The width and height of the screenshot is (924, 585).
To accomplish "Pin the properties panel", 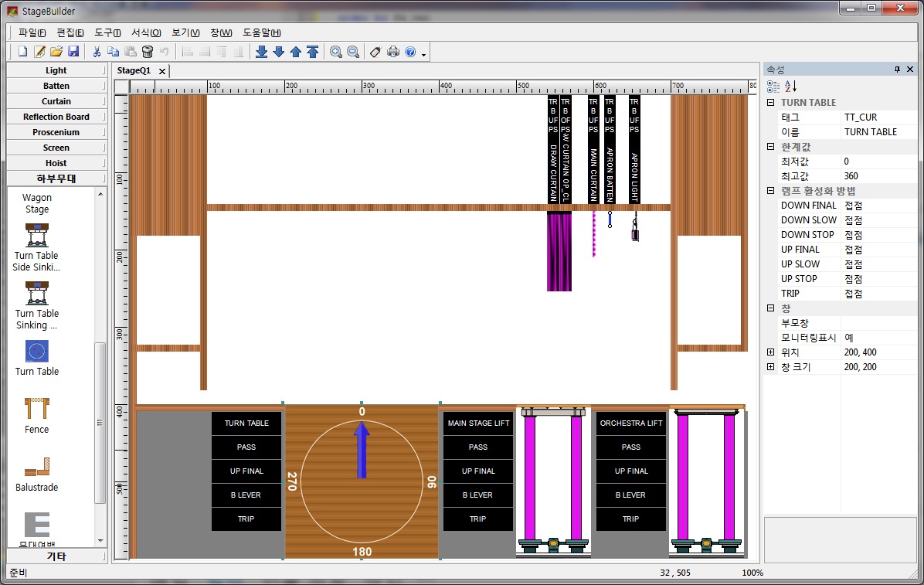I will pos(898,70).
